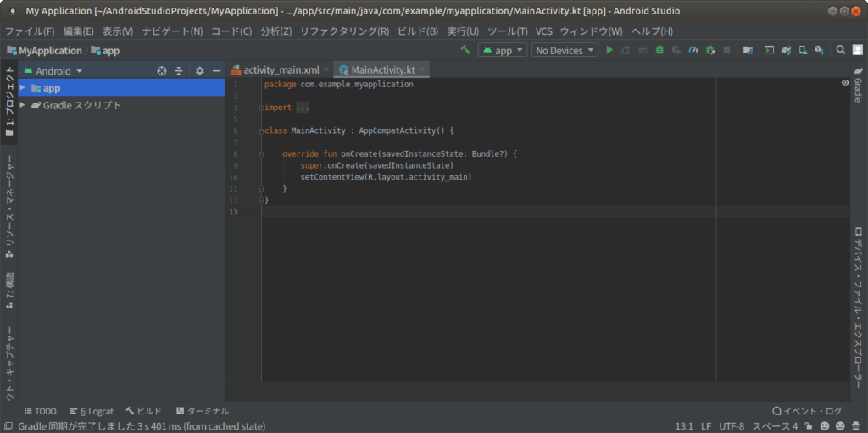This screenshot has width=868, height=433.
Task: Click the Stop square icon
Action: [726, 50]
